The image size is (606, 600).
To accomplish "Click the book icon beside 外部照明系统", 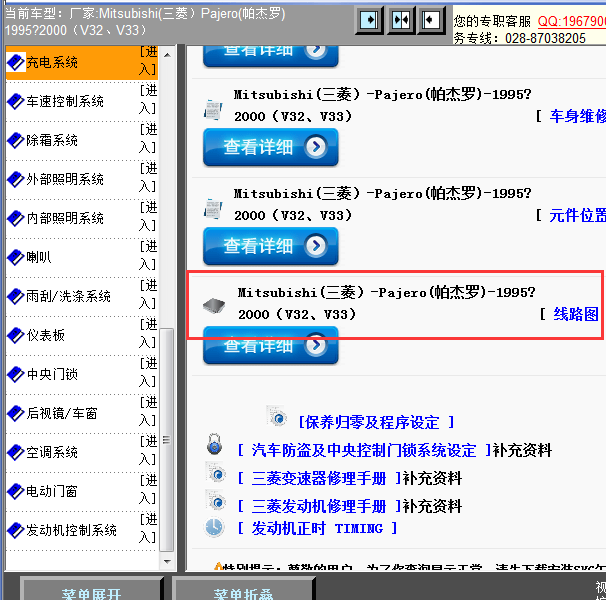I will [15, 179].
